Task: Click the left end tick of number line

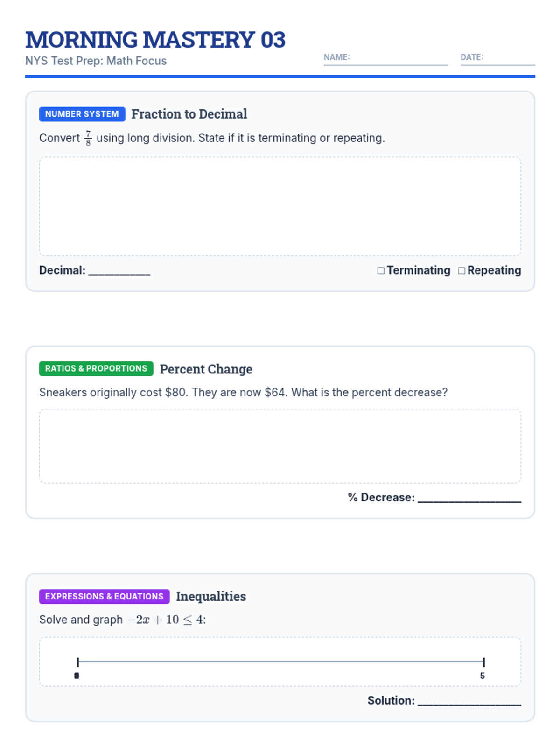Action: (x=78, y=662)
